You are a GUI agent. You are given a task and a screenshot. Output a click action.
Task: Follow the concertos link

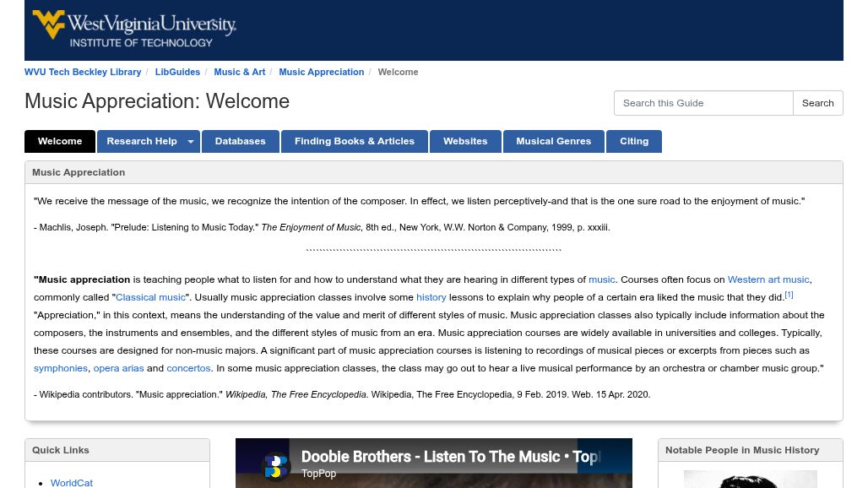pos(189,368)
